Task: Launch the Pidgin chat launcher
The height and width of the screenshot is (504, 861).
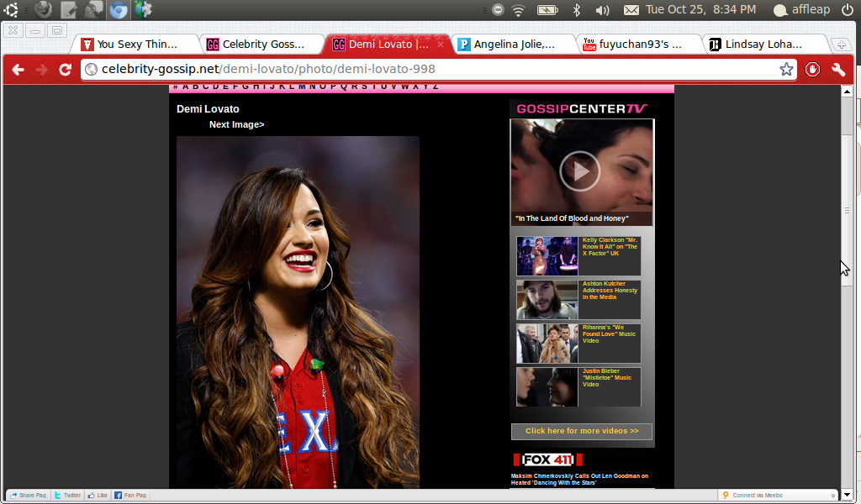Action: [93, 9]
